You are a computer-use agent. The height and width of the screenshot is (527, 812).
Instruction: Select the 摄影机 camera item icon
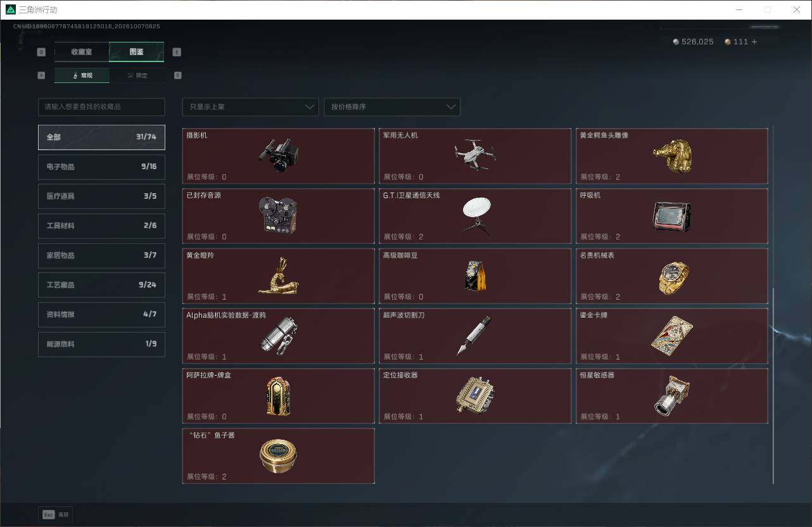(279, 155)
